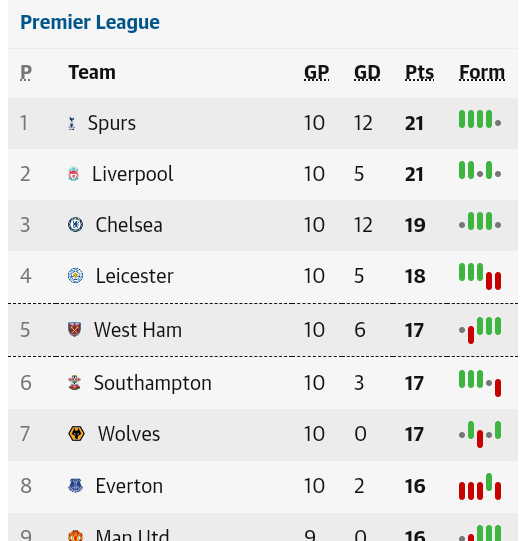Open the Liverpool team name link
522x541 pixels.
[x=132, y=174]
